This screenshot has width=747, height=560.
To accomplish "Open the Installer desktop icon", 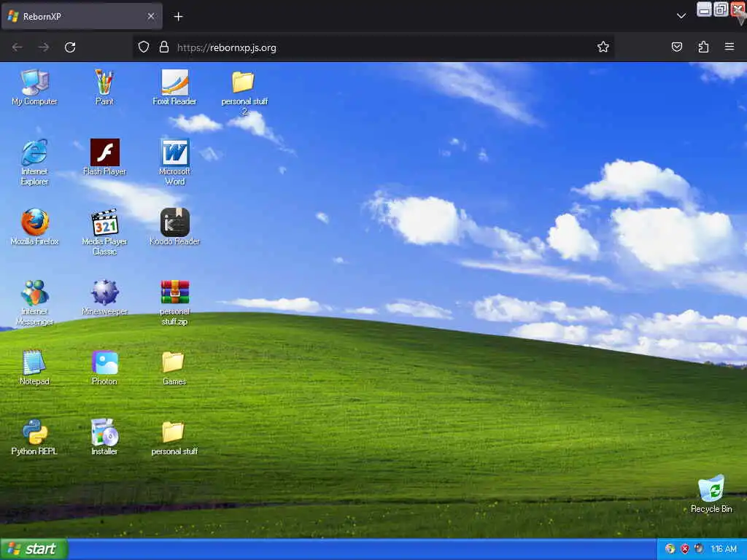I will (x=104, y=437).
